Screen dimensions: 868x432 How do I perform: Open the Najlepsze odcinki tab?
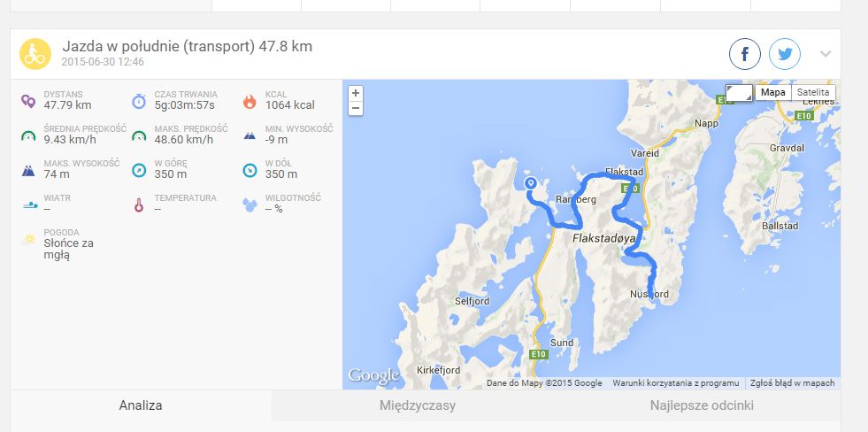702,405
